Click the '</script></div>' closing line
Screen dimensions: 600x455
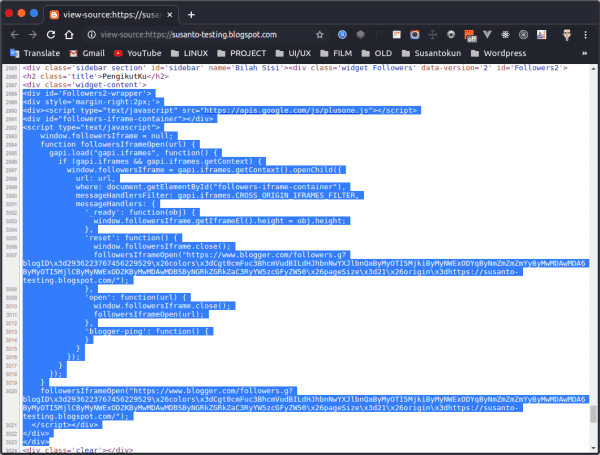65,425
